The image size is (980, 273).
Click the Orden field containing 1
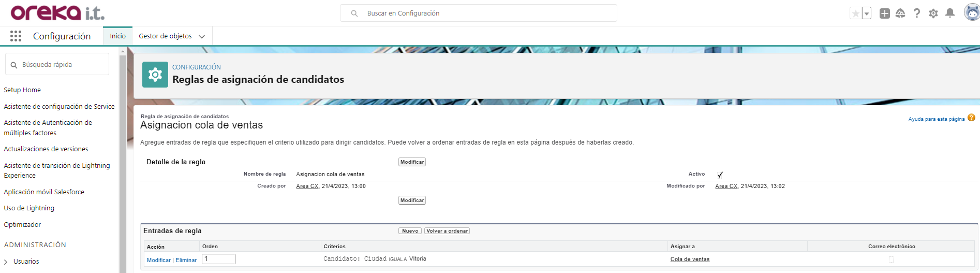point(218,259)
